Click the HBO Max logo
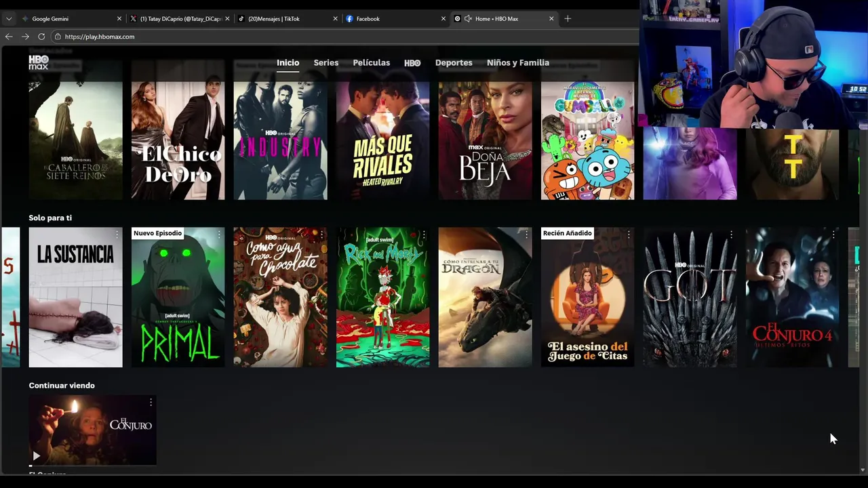The width and height of the screenshot is (868, 488). [39, 62]
